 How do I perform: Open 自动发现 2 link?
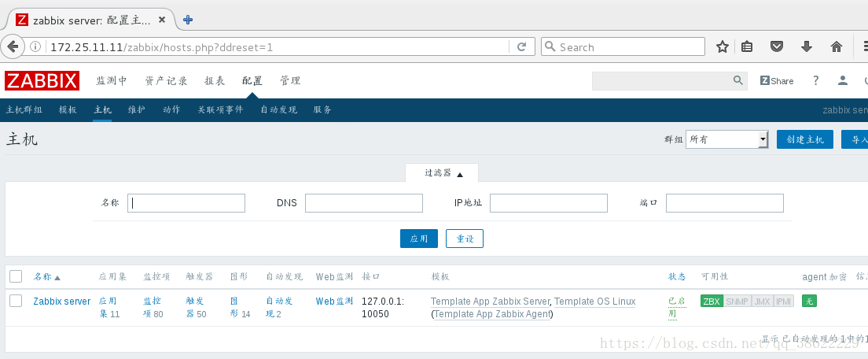279,308
